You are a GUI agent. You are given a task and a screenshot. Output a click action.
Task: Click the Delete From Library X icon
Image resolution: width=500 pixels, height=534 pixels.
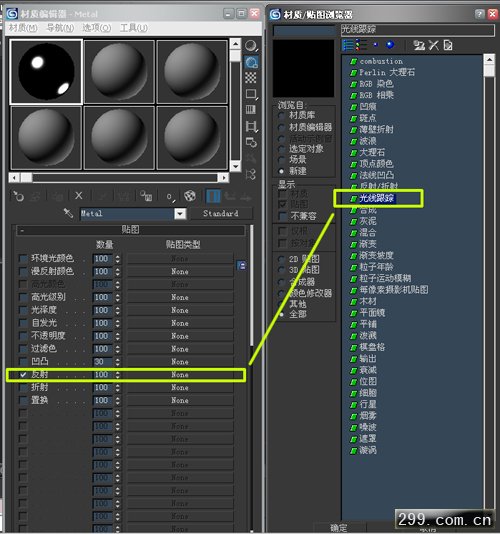[x=434, y=45]
